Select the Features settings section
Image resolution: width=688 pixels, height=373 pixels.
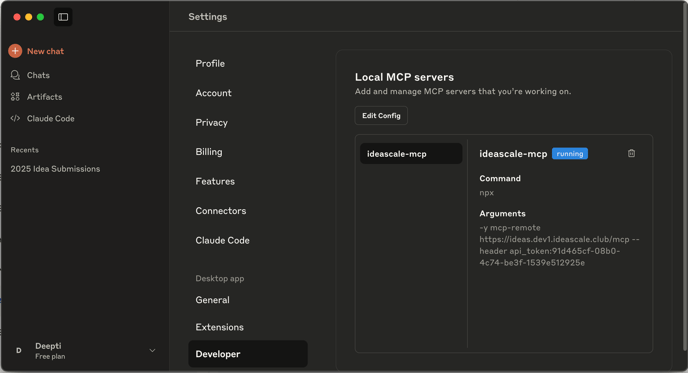[x=215, y=181]
